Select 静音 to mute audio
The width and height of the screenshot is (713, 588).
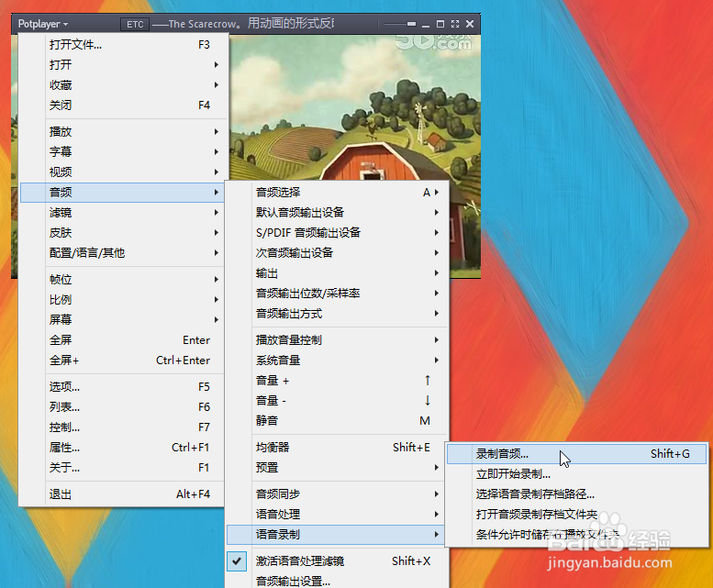(337, 421)
